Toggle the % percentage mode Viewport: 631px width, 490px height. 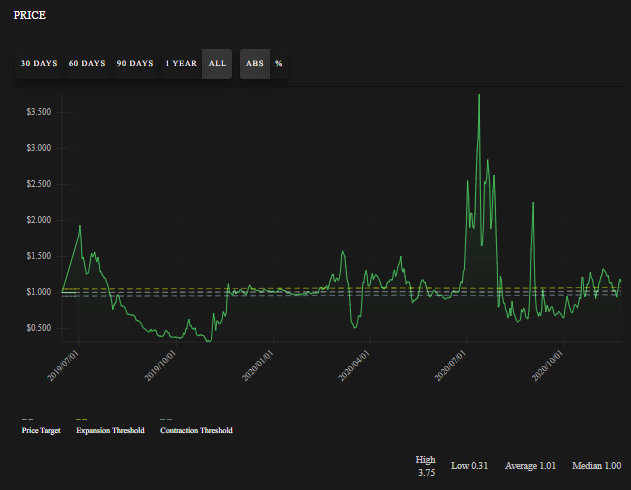click(x=278, y=64)
